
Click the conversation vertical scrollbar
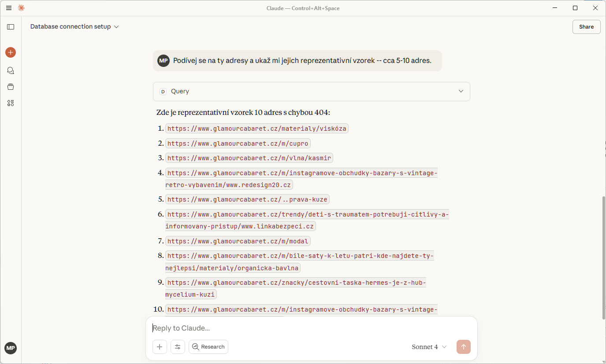point(603,257)
